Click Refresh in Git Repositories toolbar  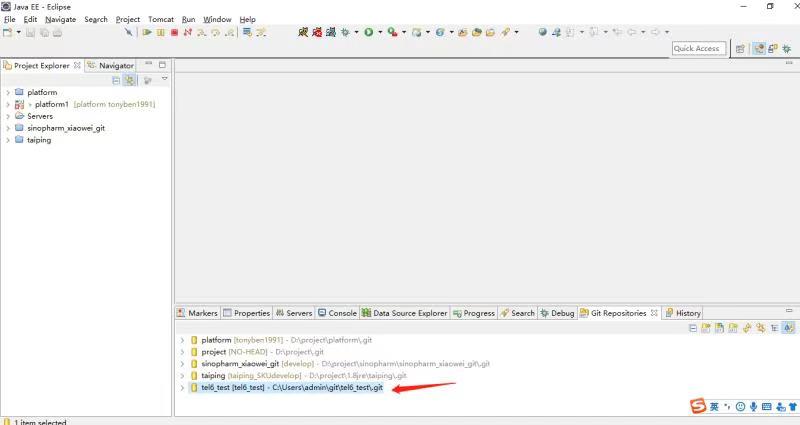[x=747, y=328]
